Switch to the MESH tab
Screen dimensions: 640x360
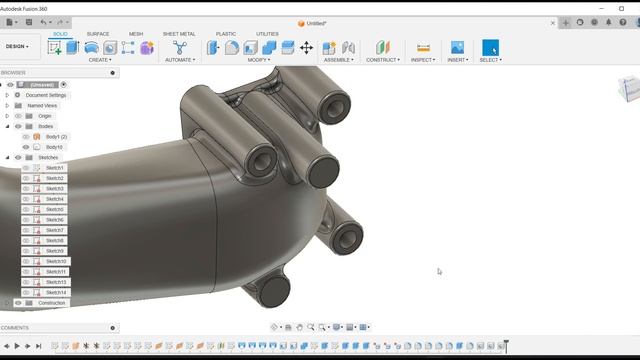(x=136, y=34)
